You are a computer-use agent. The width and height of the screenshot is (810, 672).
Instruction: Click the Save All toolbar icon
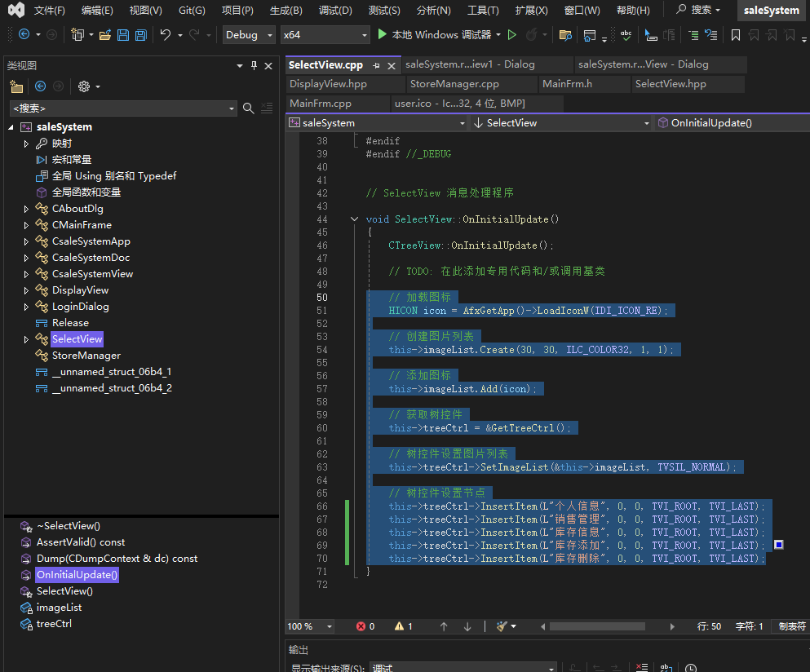coord(140,35)
